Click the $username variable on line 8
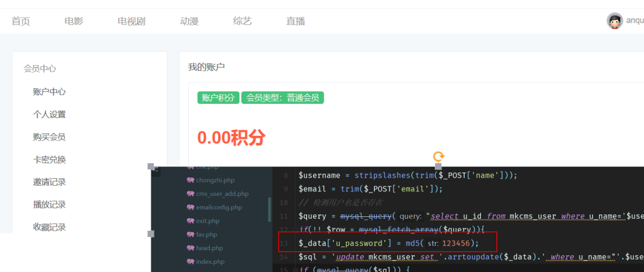This screenshot has height=272, width=644. coord(319,176)
